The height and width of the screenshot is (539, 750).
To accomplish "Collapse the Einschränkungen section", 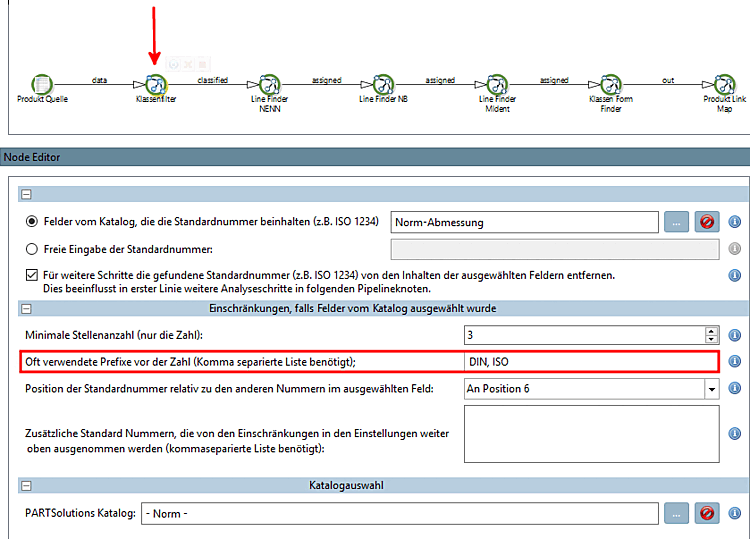I will point(26,309).
